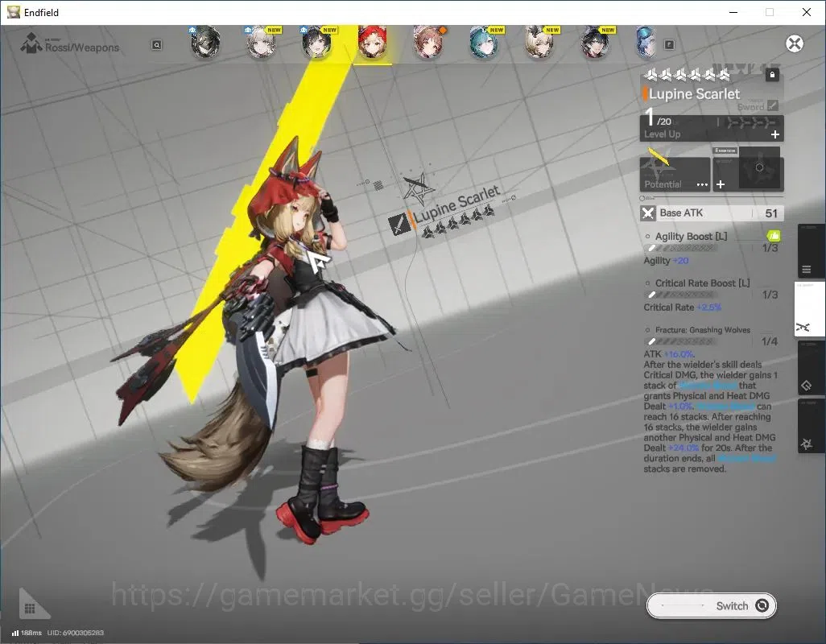Click the Sword weapon type icon
Image resolution: width=826 pixels, height=644 pixels.
click(x=772, y=105)
